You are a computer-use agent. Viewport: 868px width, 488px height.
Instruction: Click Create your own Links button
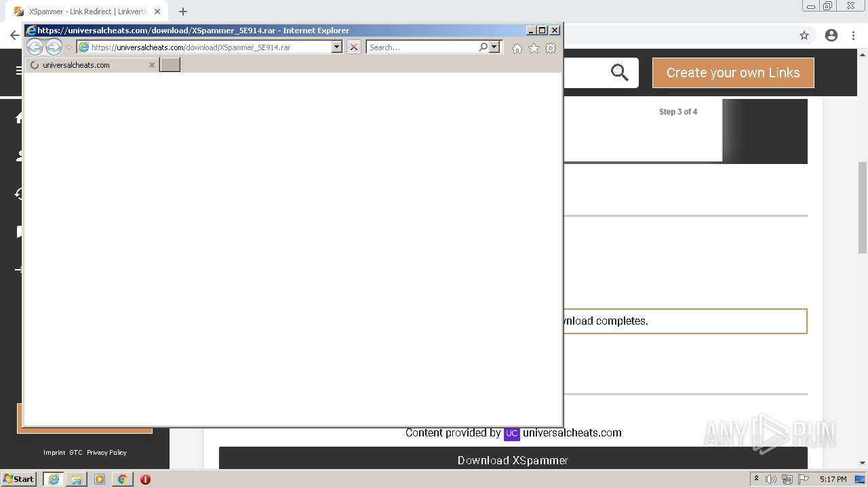point(733,73)
